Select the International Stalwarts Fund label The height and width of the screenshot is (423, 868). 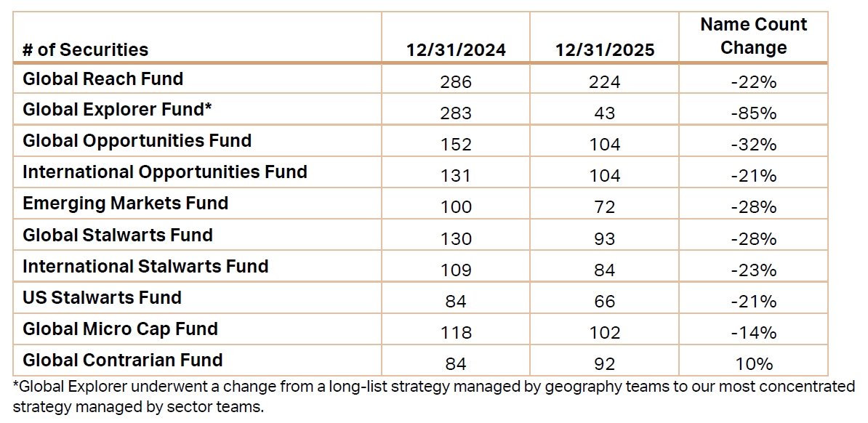145,267
